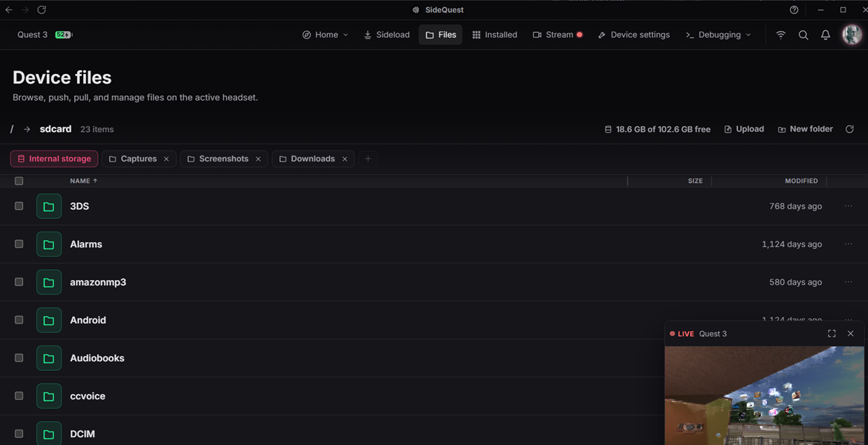The width and height of the screenshot is (868, 445).
Task: Sort files by the Modified column
Action: (801, 181)
